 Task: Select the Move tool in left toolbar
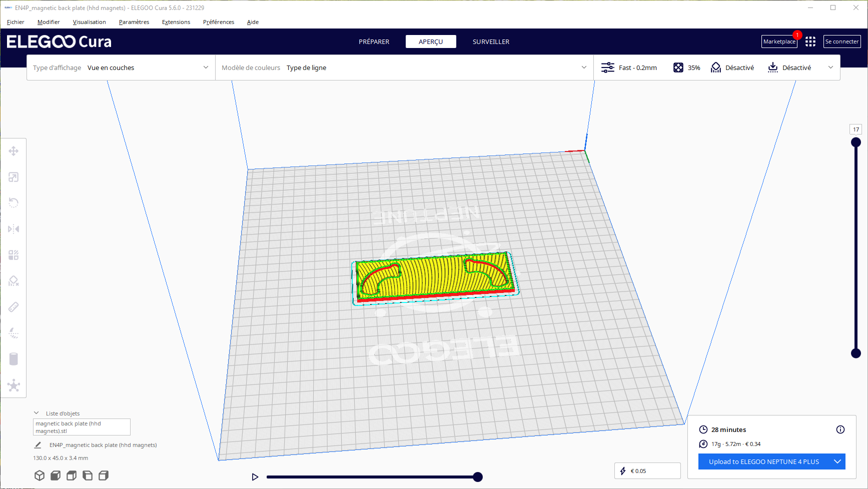[14, 151]
